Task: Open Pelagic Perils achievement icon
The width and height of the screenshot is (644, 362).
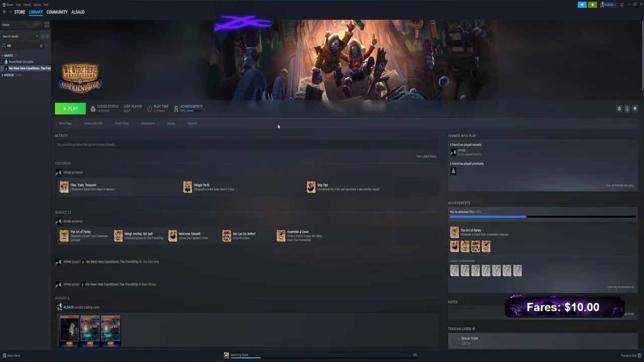Action: (x=188, y=187)
